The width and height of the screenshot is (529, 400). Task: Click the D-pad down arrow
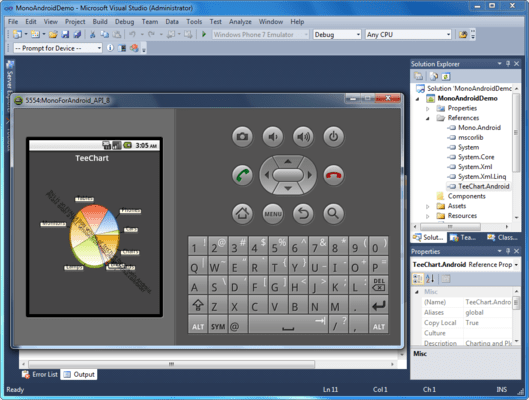pos(288,189)
